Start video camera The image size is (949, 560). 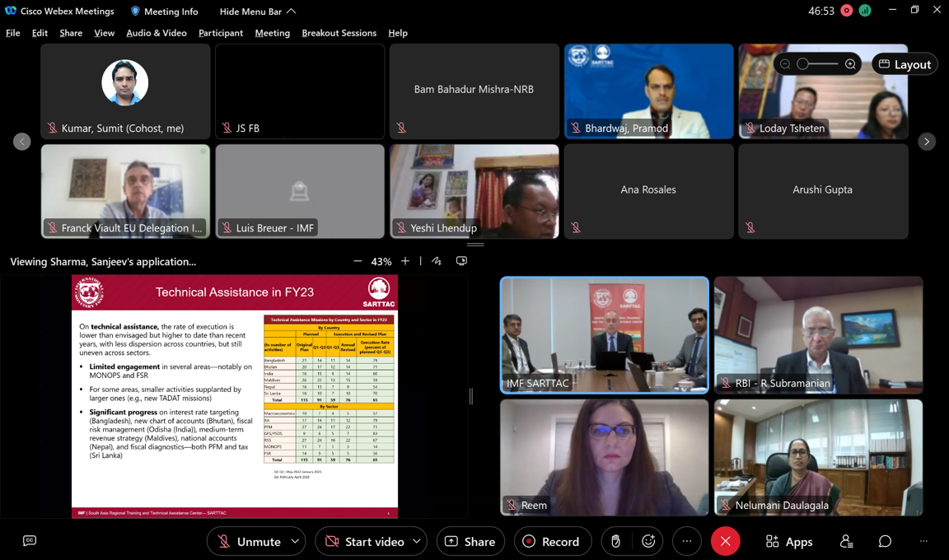(365, 541)
